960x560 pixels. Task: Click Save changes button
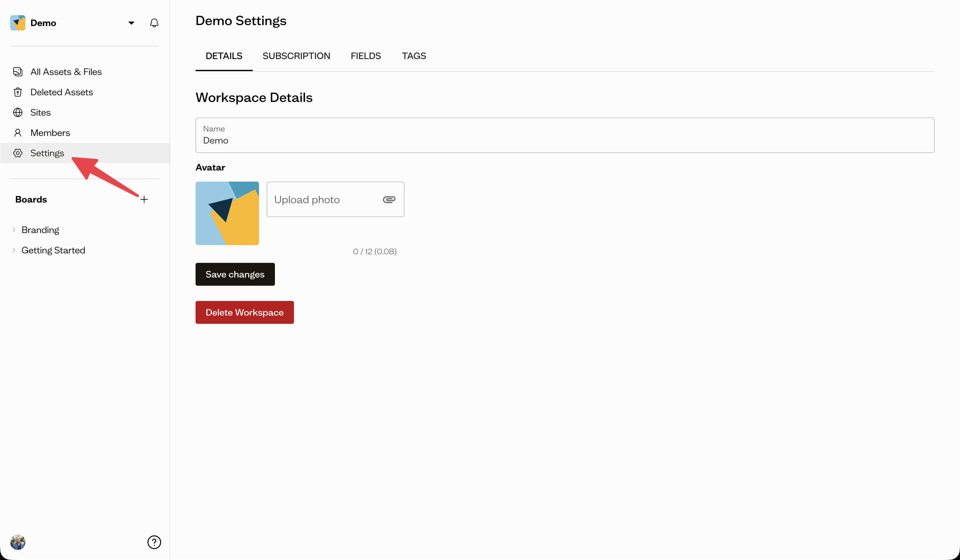pyautogui.click(x=235, y=274)
